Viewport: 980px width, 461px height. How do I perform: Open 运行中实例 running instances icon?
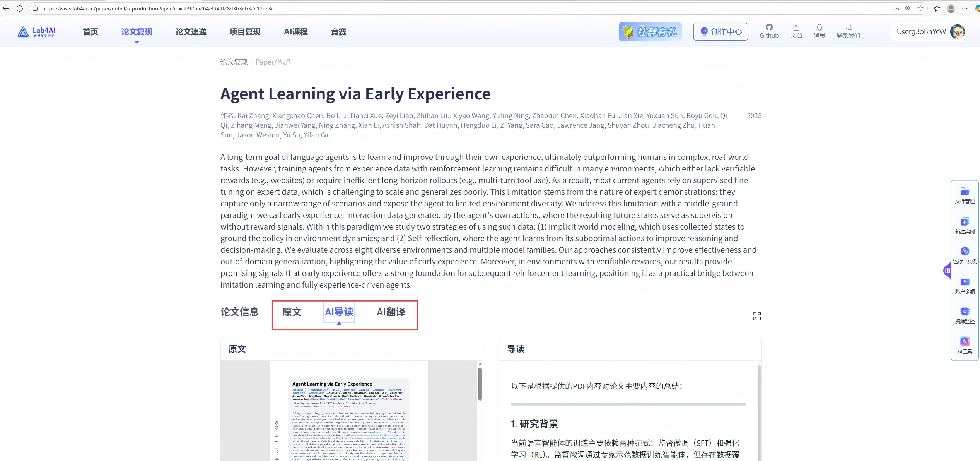click(x=965, y=255)
